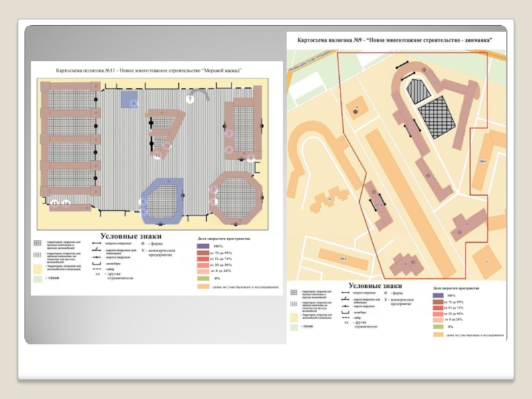Click the purple pentagon-shaped building on polygon №11

point(163,201)
